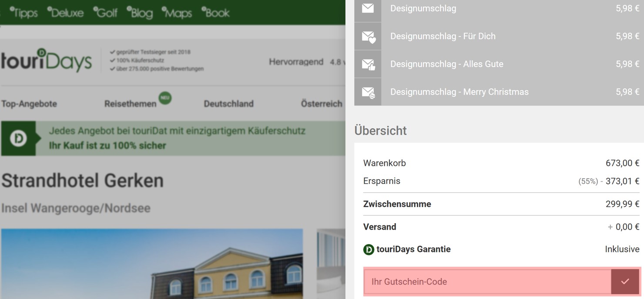This screenshot has width=644, height=299.
Task: Open the Strandhotel Gerken heading link
Action: pyautogui.click(x=83, y=180)
